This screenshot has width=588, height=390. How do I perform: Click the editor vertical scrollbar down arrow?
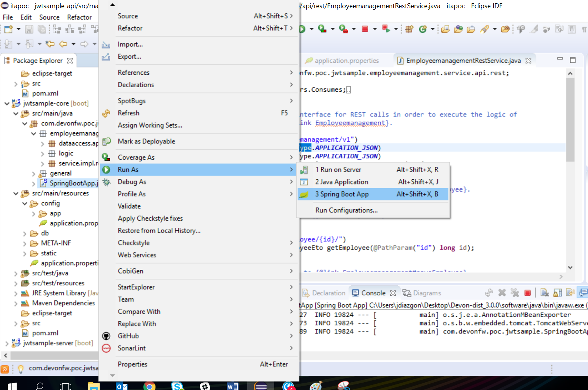[570, 267]
